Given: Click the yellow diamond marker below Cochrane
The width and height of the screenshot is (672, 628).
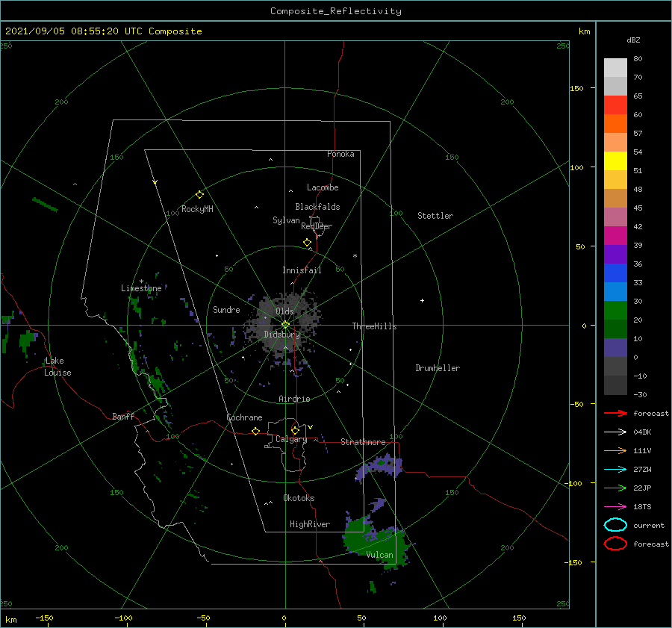Looking at the screenshot, I should pos(256,431).
